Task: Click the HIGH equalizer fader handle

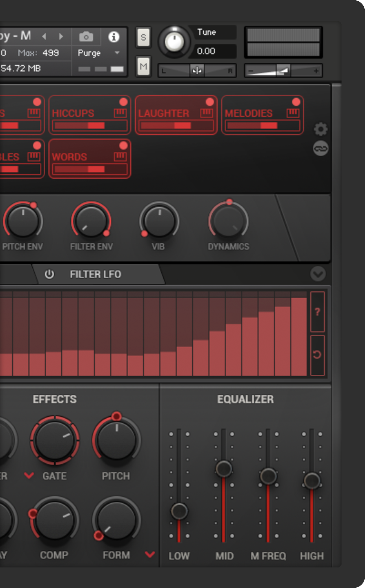Action: pos(312,481)
